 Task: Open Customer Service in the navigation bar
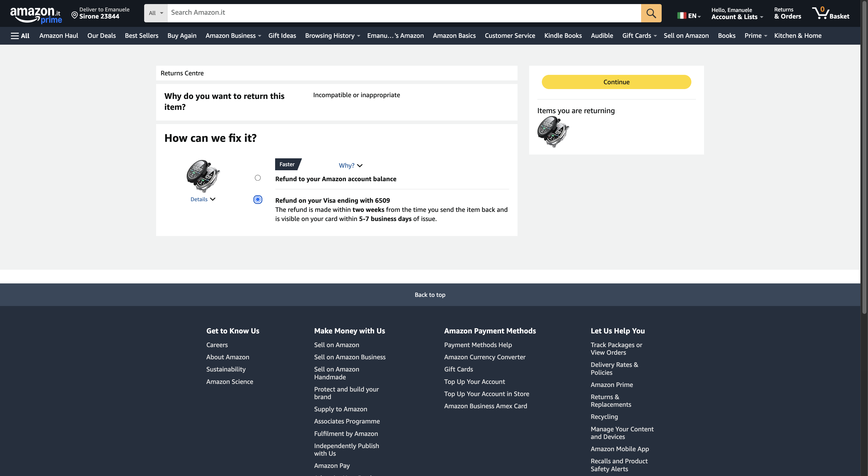tap(509, 36)
